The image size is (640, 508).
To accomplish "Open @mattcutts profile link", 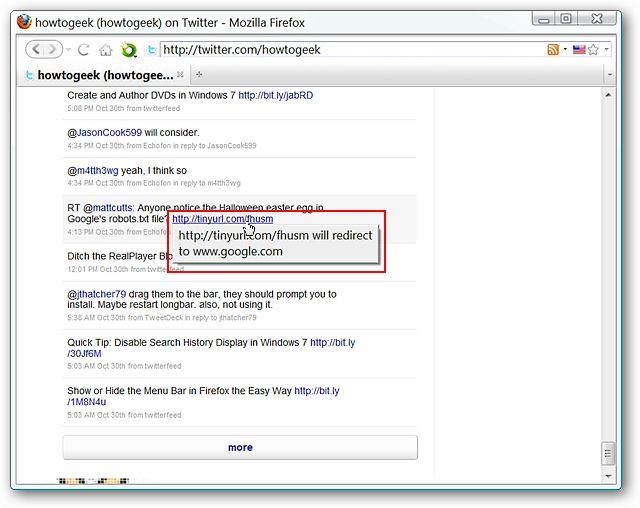I will (113, 208).
